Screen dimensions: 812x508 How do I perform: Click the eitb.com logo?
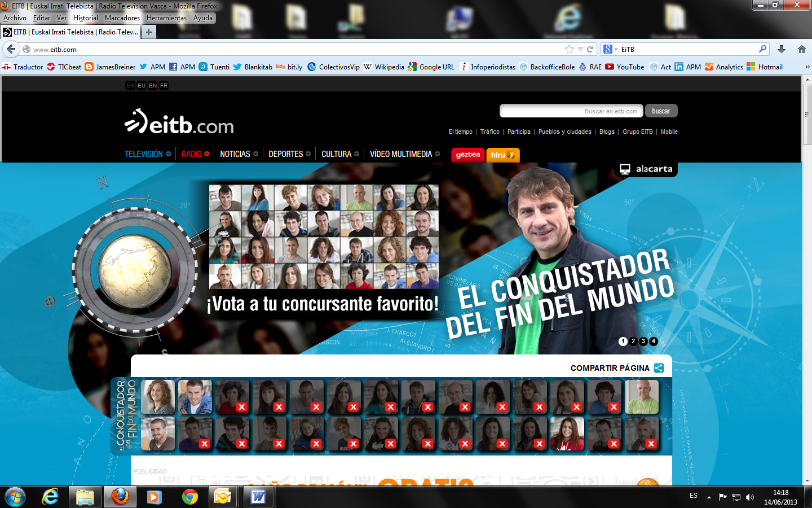coord(179,122)
